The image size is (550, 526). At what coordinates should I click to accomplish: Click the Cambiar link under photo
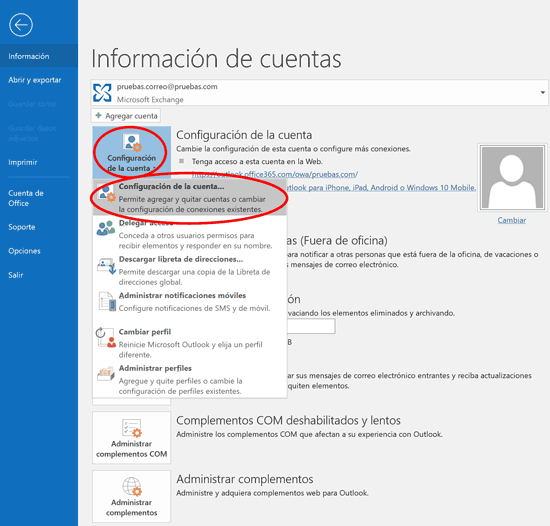click(x=511, y=220)
